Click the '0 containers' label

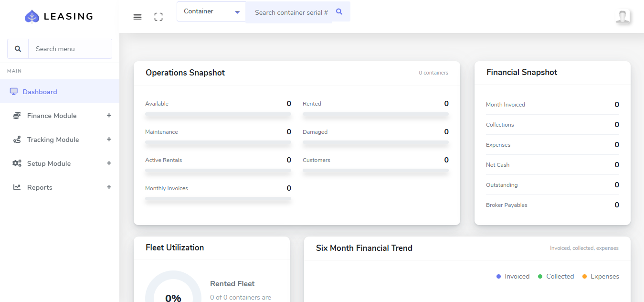coord(433,73)
